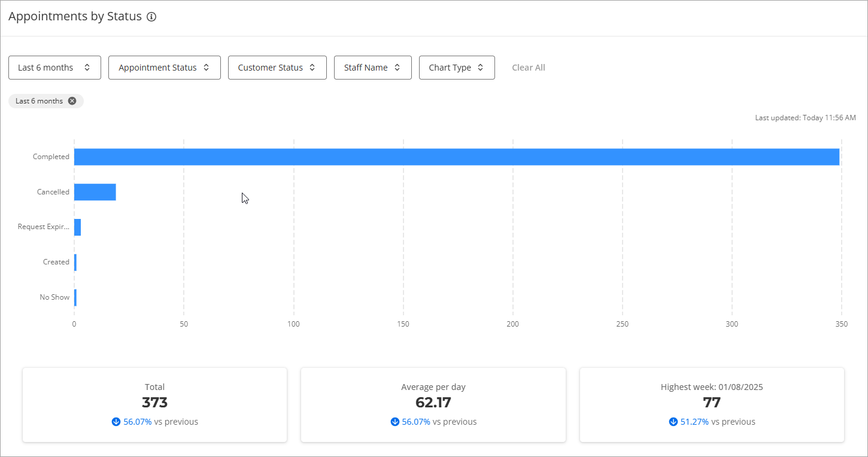Click the info icon beside Appointments by Status
Screen dimensions: 868x457
(151, 17)
